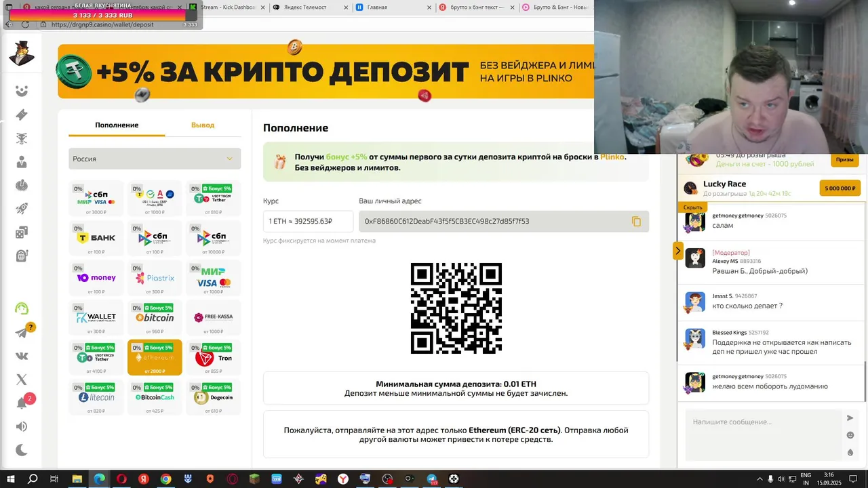Screen dimensions: 868x488
Task: Click the Скрыть label in chat
Action: [x=692, y=207]
